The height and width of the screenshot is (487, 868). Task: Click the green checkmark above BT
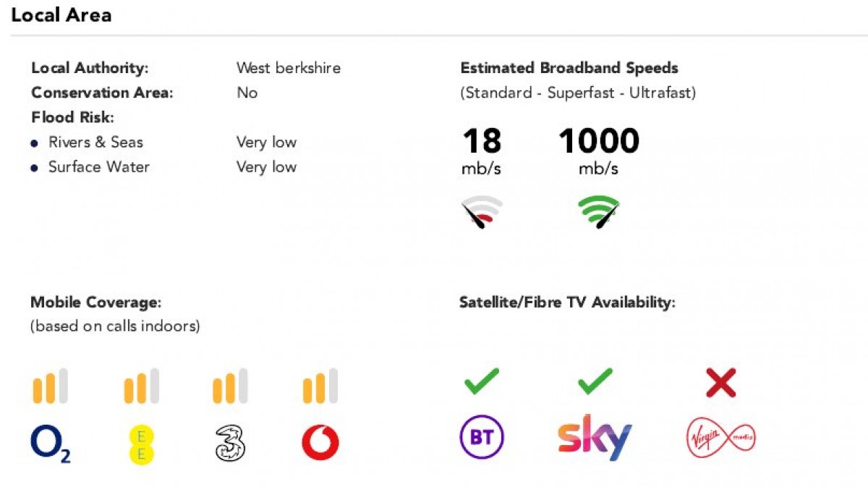pos(482,381)
